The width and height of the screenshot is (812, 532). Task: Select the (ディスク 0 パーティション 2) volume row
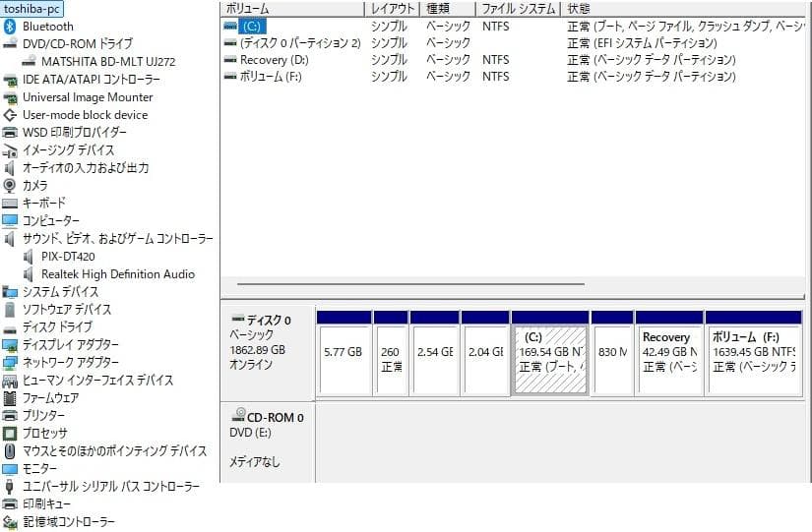point(514,43)
